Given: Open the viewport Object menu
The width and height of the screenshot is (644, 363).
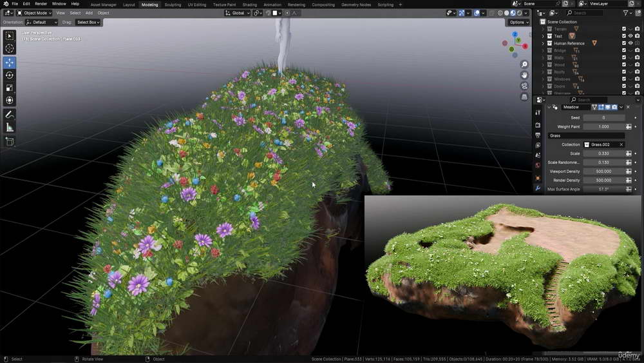Looking at the screenshot, I should tap(103, 13).
